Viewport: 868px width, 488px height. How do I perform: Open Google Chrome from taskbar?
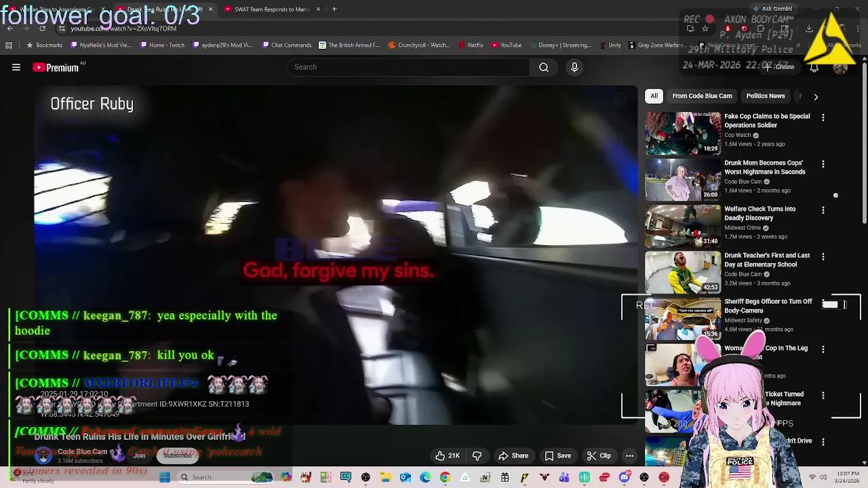click(x=445, y=477)
